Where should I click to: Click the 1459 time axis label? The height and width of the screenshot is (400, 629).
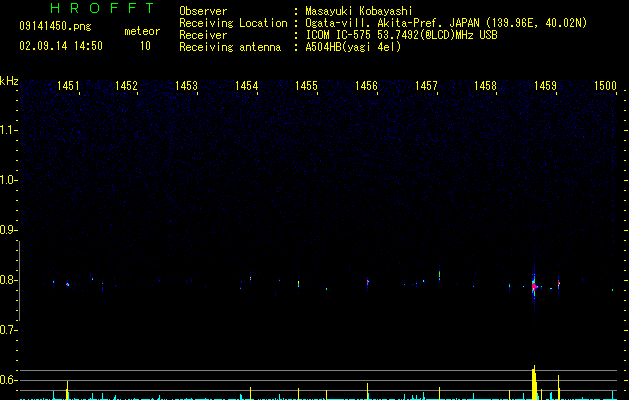[545, 85]
